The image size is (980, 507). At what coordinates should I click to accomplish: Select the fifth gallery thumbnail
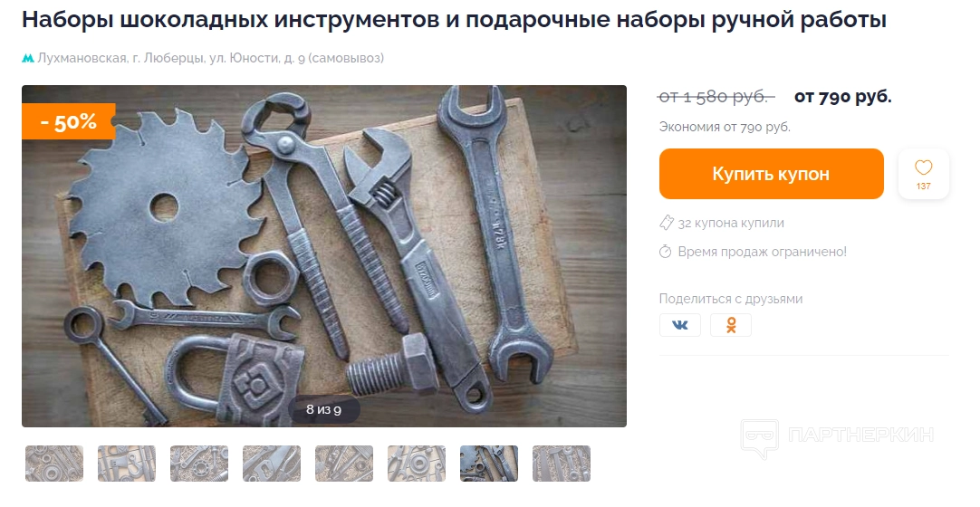(x=344, y=464)
